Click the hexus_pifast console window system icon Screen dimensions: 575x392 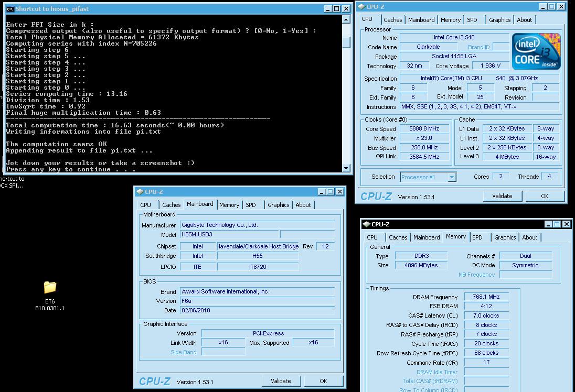pyautogui.click(x=10, y=9)
